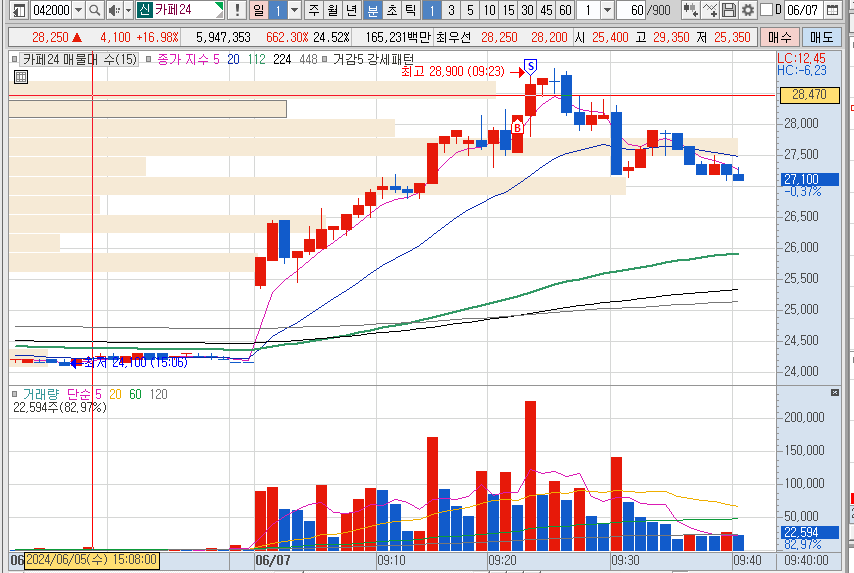Save chart with the floppy disk icon
854x573 pixels.
click(729, 10)
